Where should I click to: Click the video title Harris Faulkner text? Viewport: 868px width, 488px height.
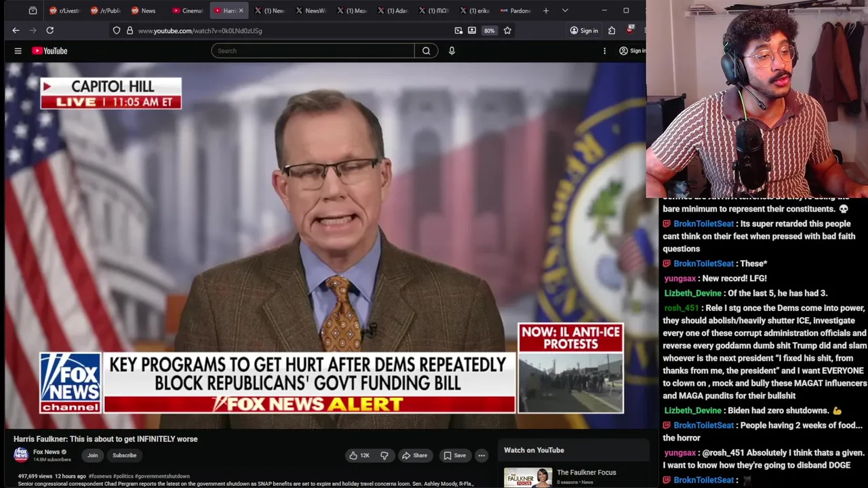(x=106, y=439)
